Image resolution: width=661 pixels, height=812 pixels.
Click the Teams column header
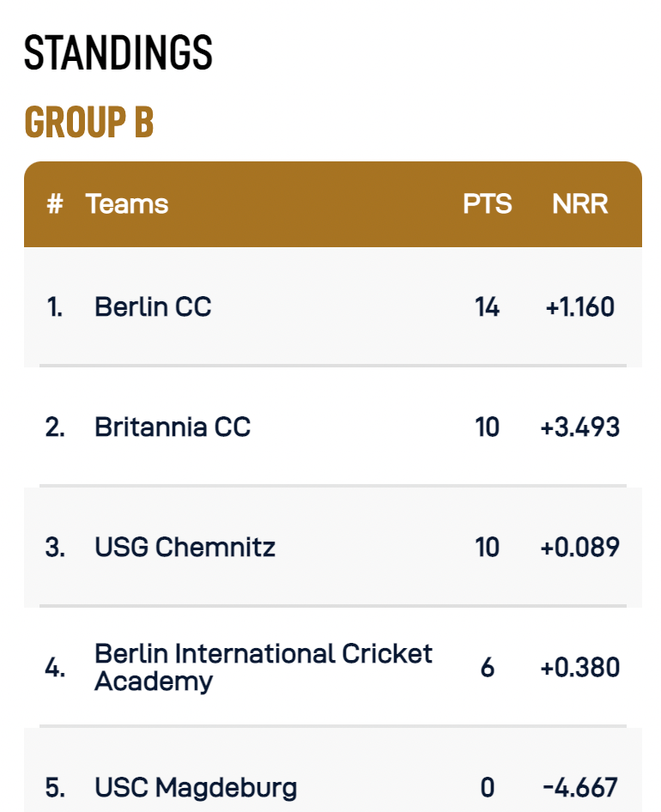click(127, 204)
